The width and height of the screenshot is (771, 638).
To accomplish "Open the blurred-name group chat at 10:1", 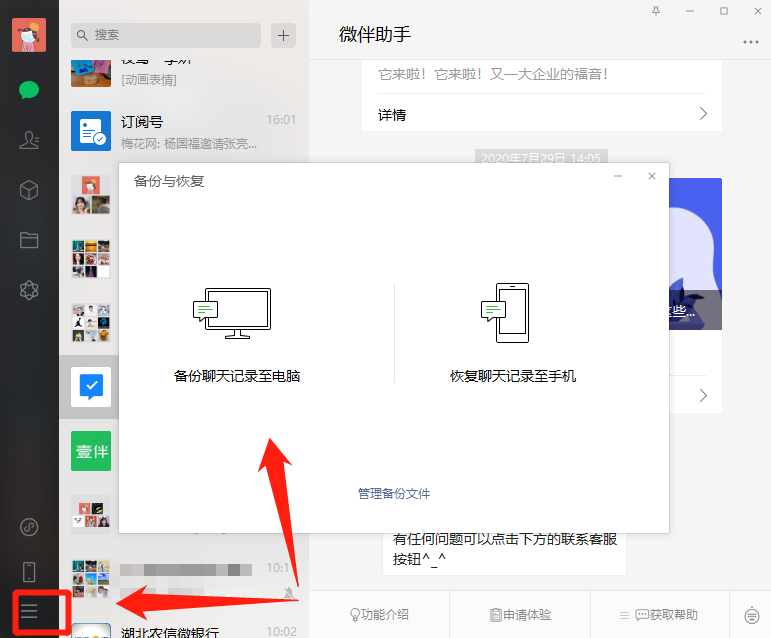I will [184, 579].
